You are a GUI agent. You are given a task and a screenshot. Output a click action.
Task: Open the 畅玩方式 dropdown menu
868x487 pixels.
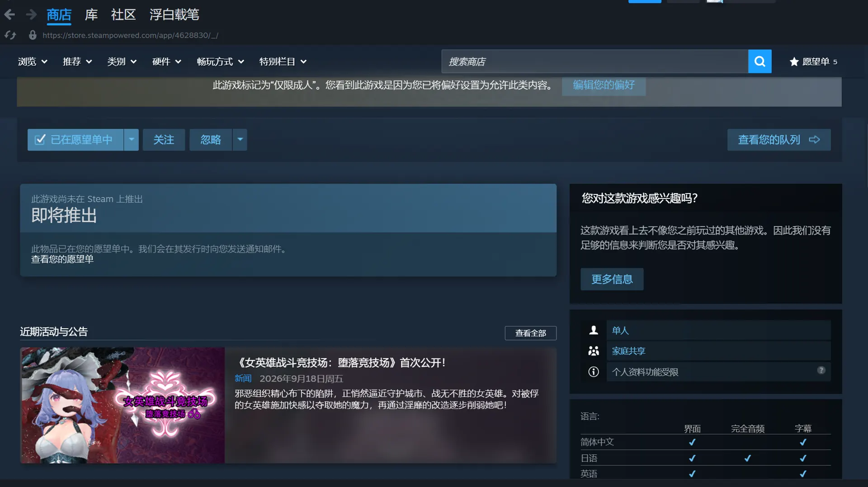click(221, 61)
